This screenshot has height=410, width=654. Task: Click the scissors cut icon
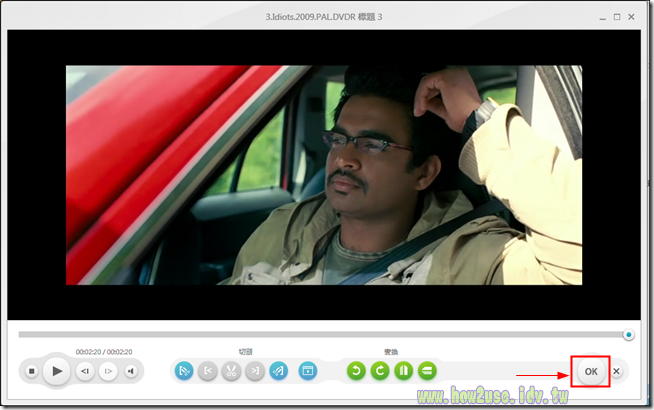(231, 371)
